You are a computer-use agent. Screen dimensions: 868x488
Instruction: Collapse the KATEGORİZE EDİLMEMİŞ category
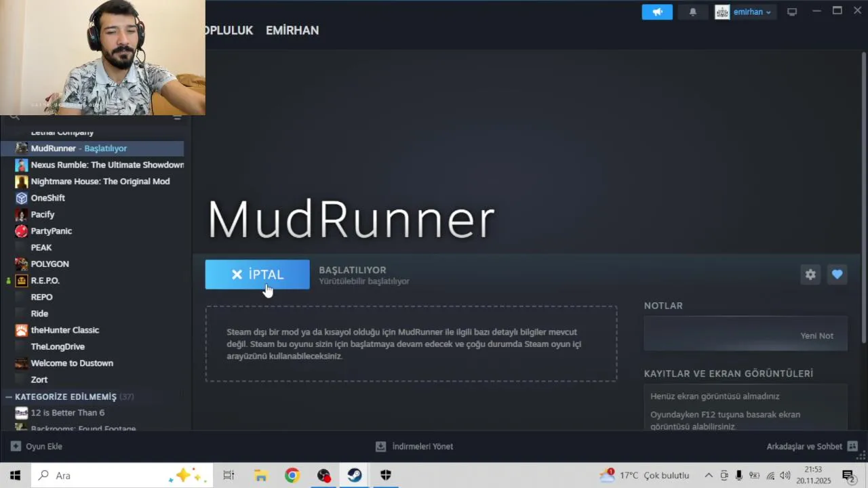(9, 396)
